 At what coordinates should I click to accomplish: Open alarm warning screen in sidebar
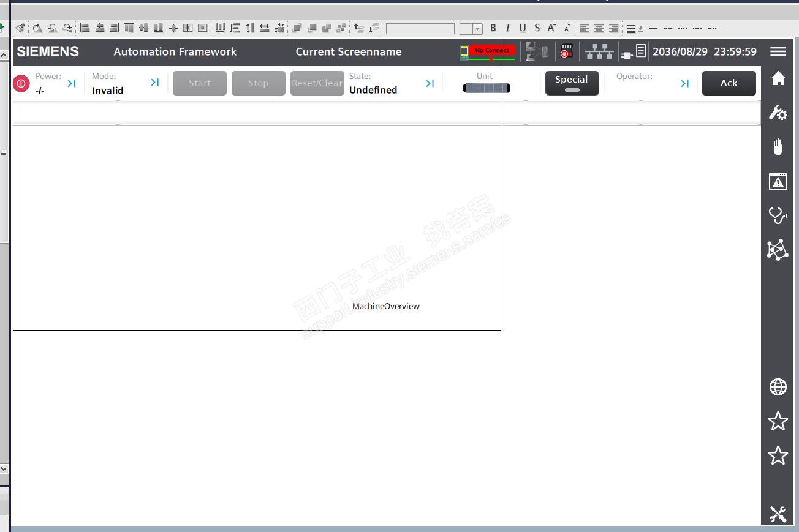coord(778,181)
